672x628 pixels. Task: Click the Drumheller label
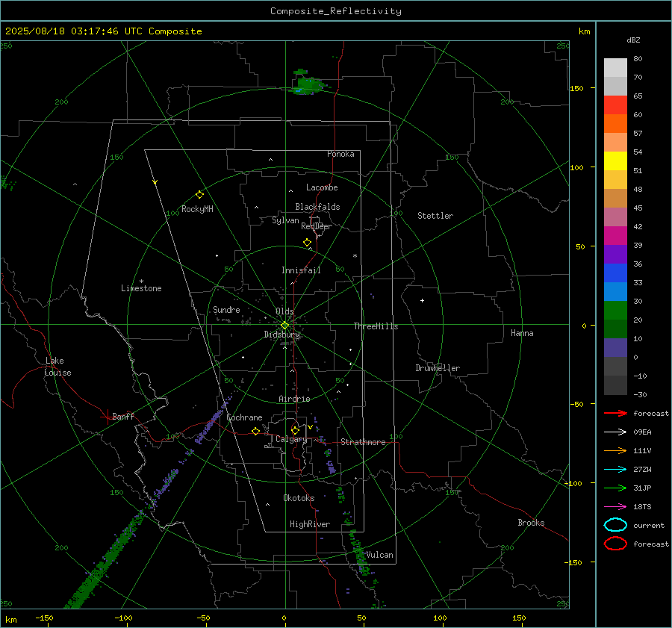(438, 368)
